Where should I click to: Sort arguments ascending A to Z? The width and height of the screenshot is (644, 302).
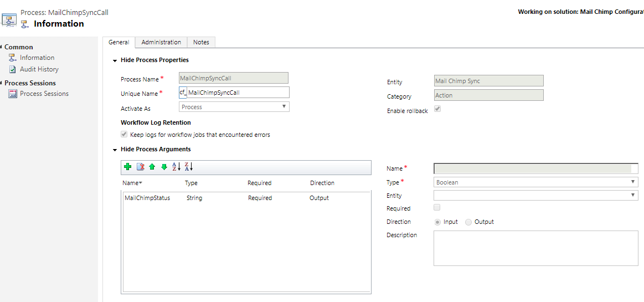[176, 166]
